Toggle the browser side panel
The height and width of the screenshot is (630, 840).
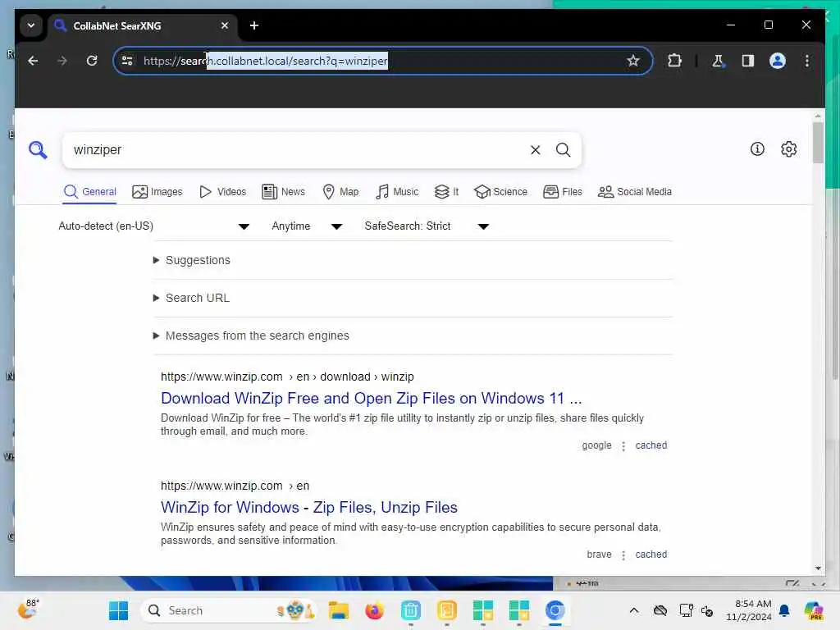[x=748, y=61]
